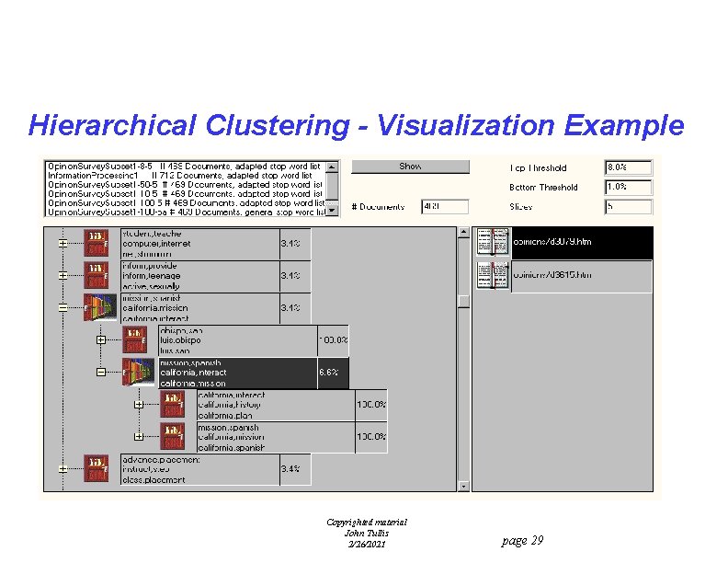Expand the california,history cluster node
728x563 pixels.
(x=139, y=405)
